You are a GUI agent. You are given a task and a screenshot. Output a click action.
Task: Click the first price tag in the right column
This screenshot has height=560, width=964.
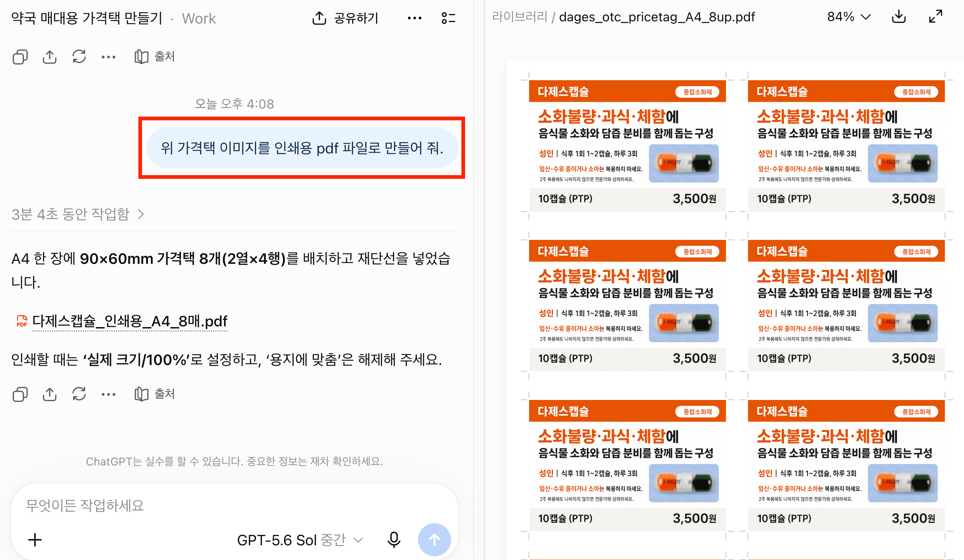(846, 146)
